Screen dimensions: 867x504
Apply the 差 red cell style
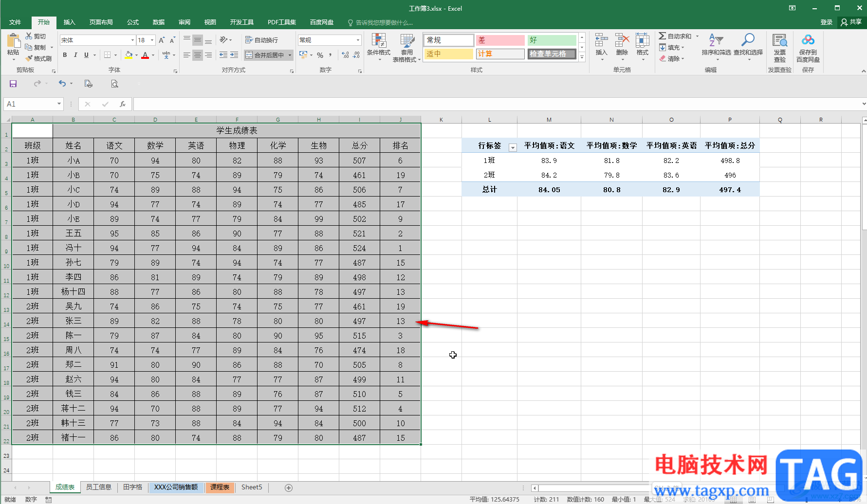[500, 40]
